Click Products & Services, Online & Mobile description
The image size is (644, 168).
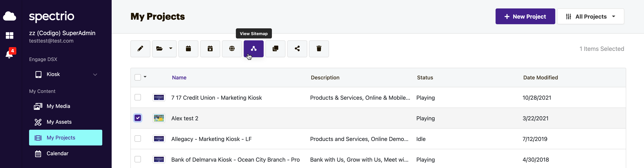pos(360,98)
